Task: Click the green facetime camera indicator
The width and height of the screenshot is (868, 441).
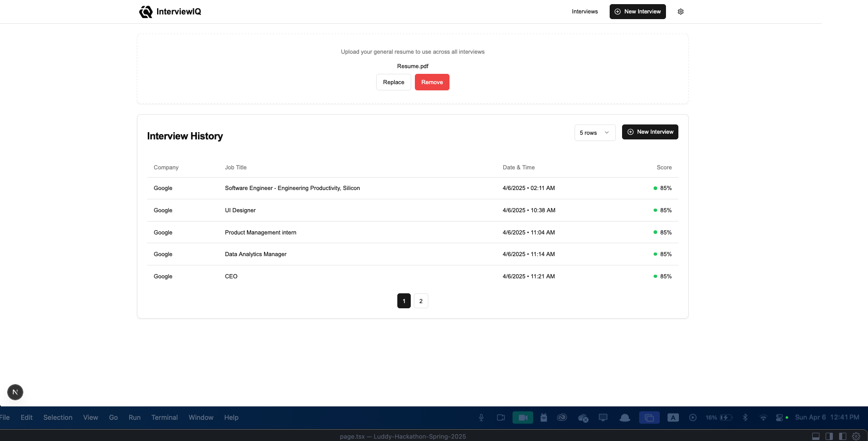Action: click(522, 417)
